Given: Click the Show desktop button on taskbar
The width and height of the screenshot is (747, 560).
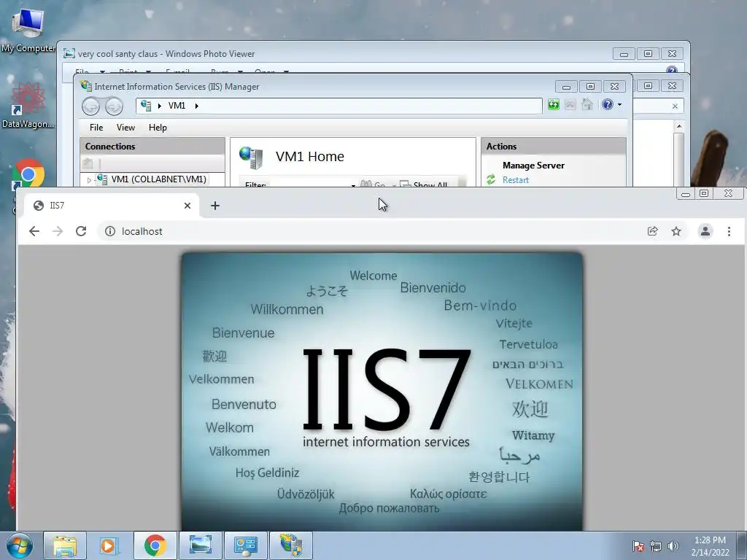Looking at the screenshot, I should click(742, 545).
